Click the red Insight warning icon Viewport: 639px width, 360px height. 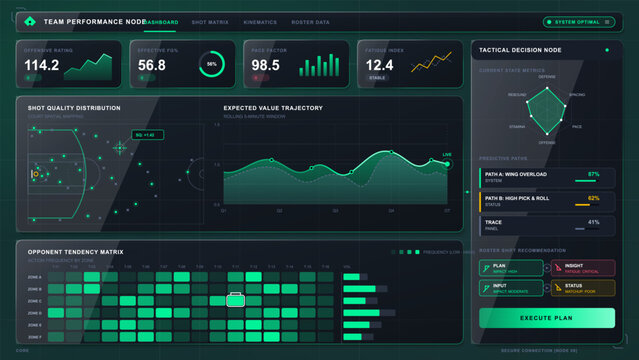coord(558,268)
